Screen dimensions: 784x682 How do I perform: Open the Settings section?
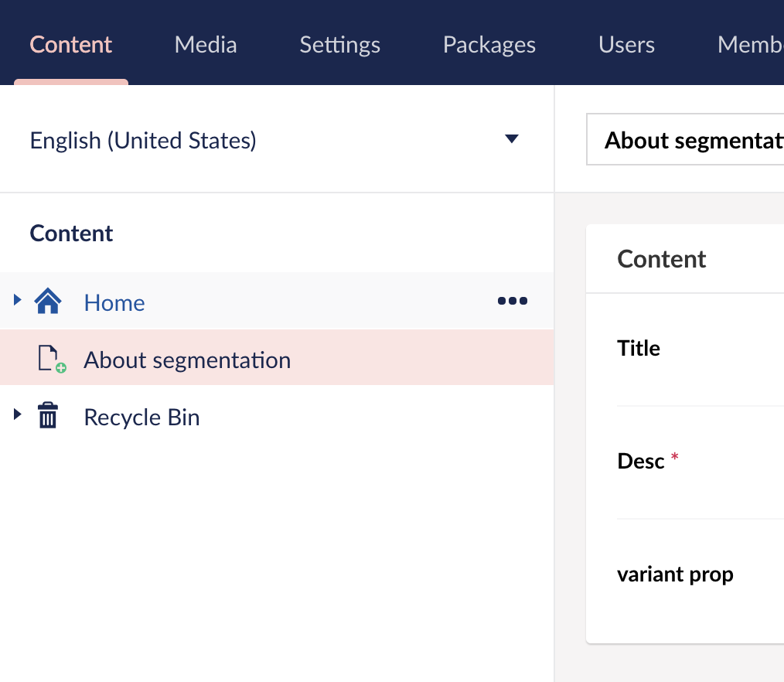[x=339, y=45]
